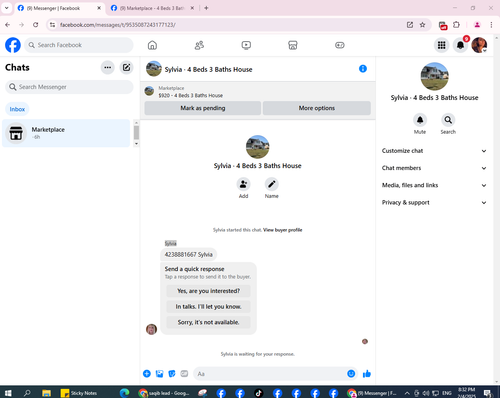Image resolution: width=500 pixels, height=398 pixels.
Task: Edit the chat Name pencil icon
Action: 272,184
